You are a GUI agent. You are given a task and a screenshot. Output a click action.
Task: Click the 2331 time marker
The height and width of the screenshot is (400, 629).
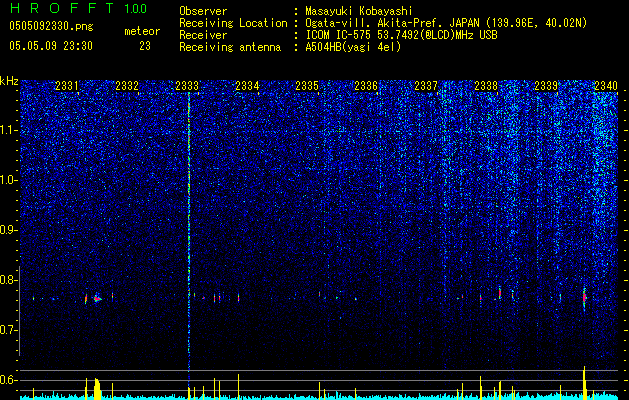coord(67,85)
